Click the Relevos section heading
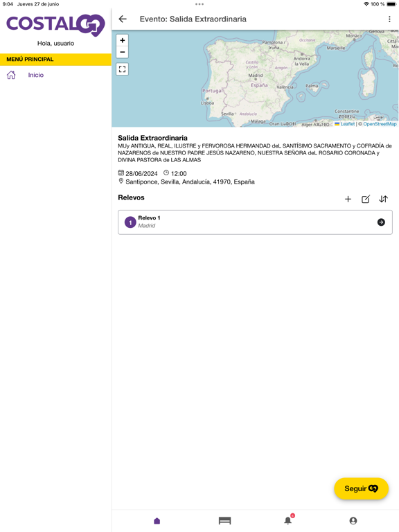Screen dimensions: 399x532 [132, 197]
